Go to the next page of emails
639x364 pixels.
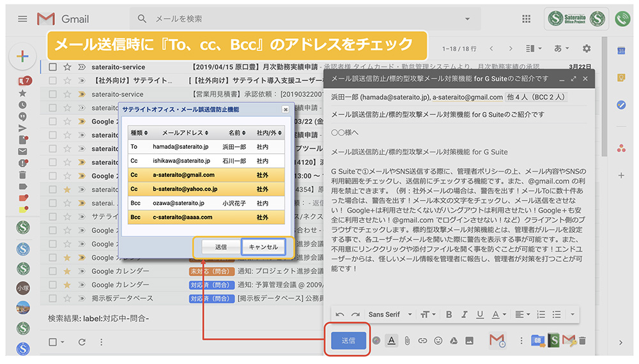pos(510,49)
